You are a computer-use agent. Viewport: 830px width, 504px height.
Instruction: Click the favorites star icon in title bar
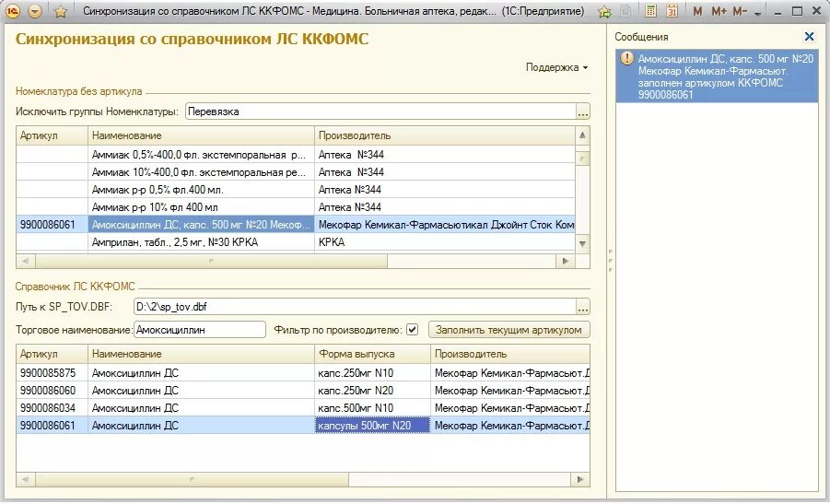[x=61, y=11]
